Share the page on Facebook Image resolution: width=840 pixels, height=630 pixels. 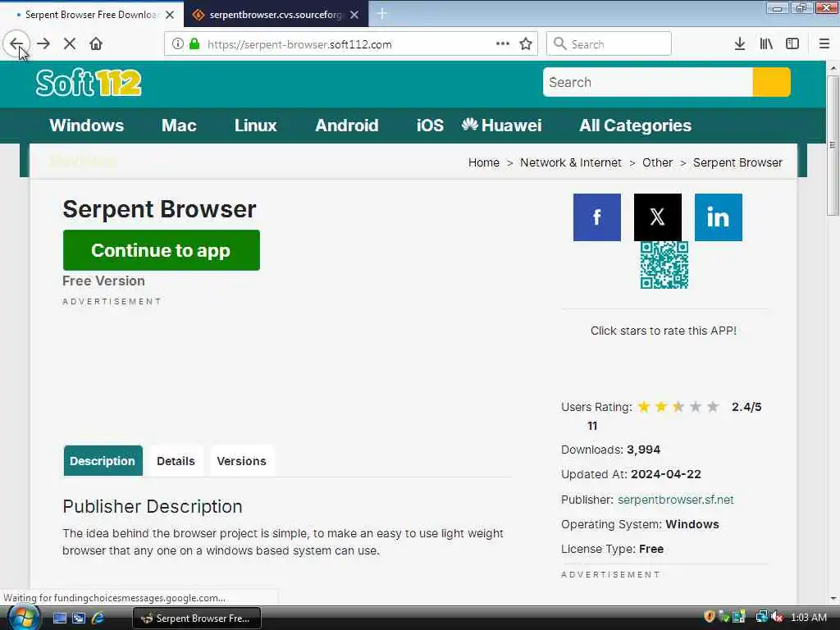597,217
